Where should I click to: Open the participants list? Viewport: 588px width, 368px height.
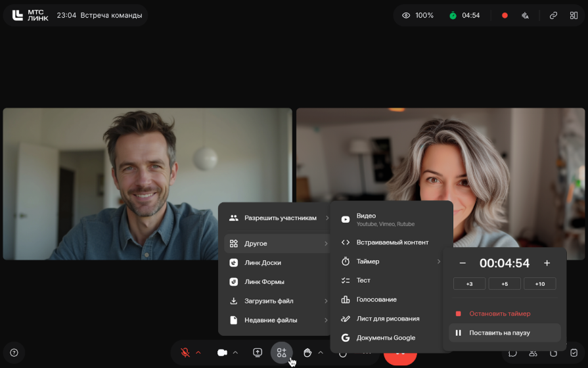tap(533, 354)
